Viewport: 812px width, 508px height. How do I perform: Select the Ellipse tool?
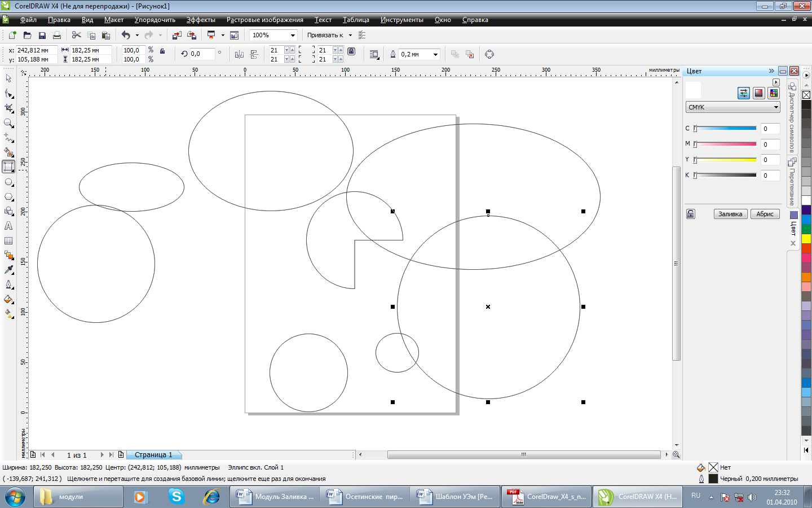tap(8, 182)
